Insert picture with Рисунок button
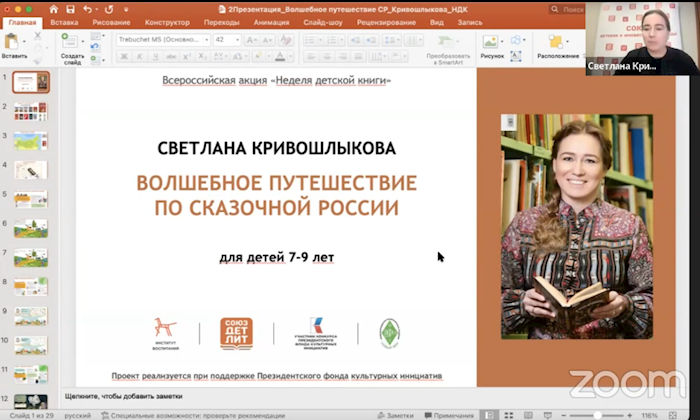 490,46
